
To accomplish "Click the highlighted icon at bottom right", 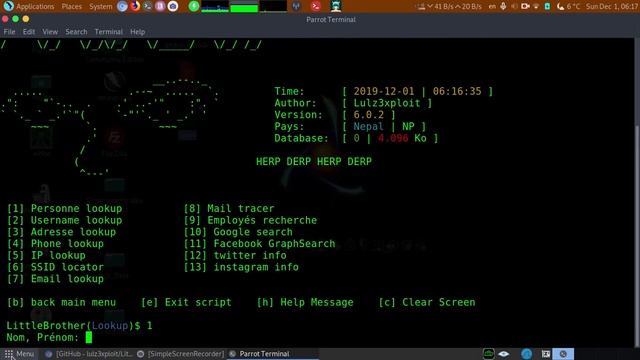I will [564, 354].
